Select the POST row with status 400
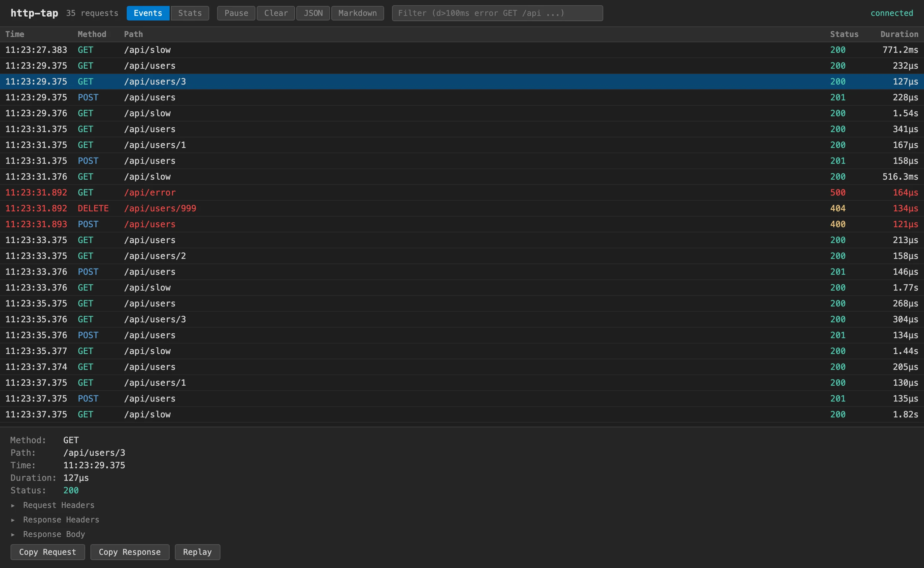The width and height of the screenshot is (924, 568). [x=462, y=224]
